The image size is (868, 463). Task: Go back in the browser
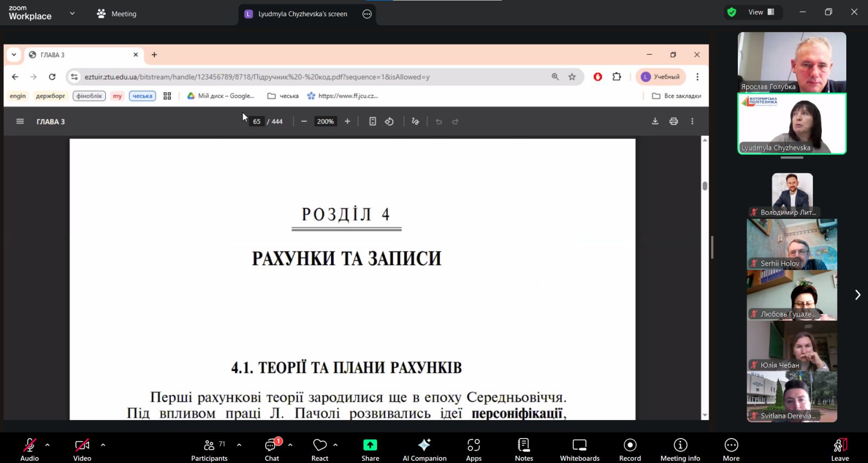click(15, 77)
